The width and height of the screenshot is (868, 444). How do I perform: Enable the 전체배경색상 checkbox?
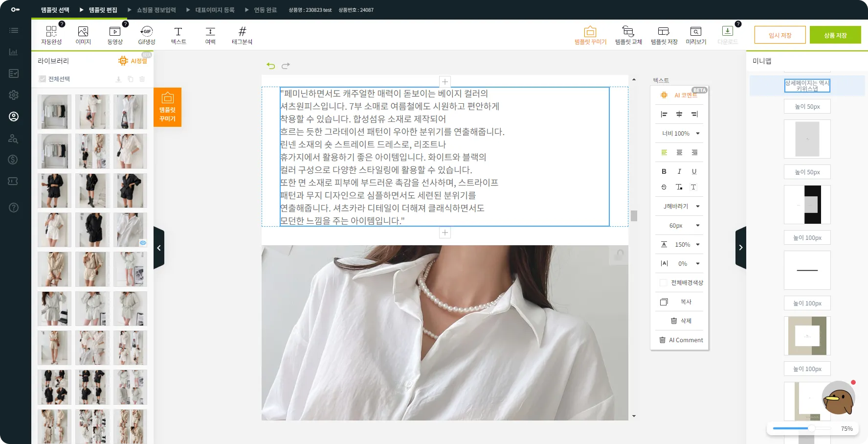664,282
